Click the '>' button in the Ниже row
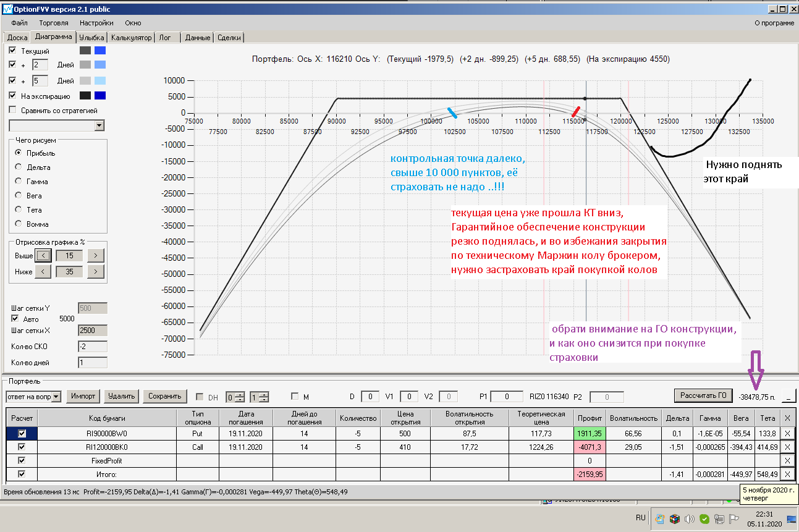The height and width of the screenshot is (532, 799). [96, 271]
